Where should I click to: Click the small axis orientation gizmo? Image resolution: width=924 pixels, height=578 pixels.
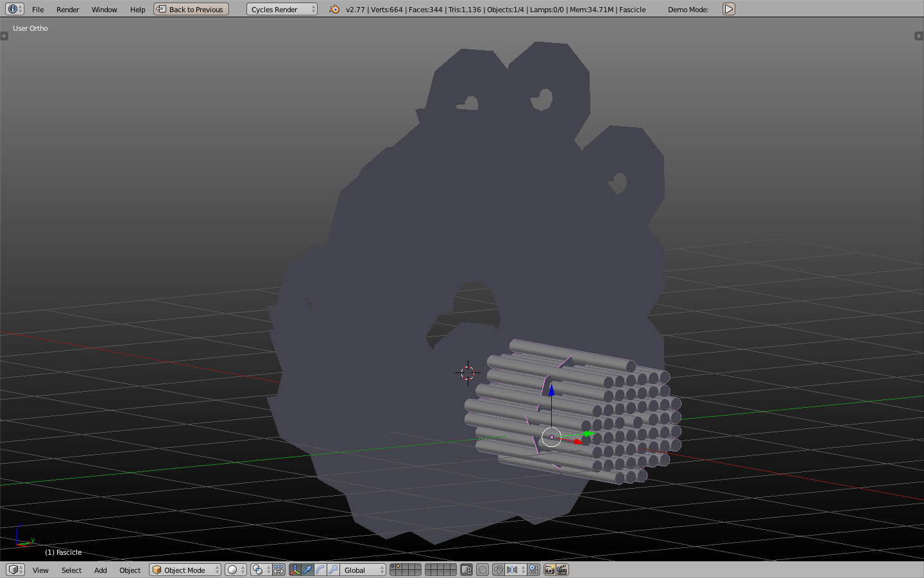point(24,536)
